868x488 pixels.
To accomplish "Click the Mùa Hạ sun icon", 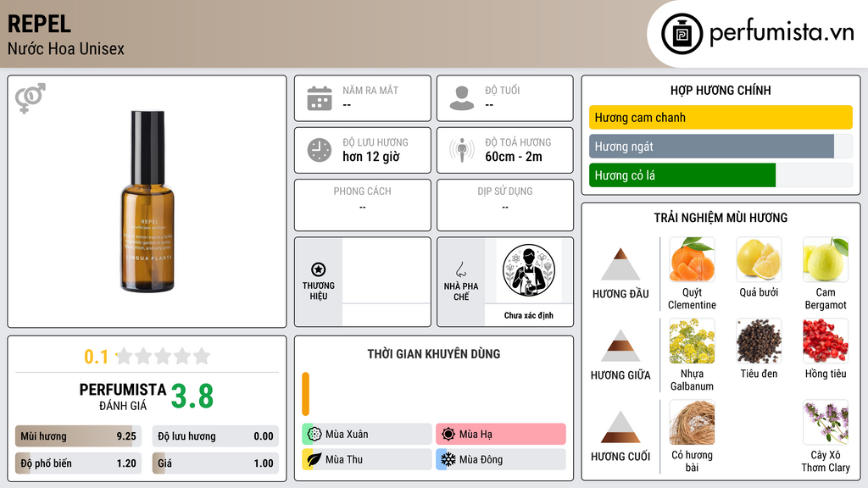I will click(448, 435).
